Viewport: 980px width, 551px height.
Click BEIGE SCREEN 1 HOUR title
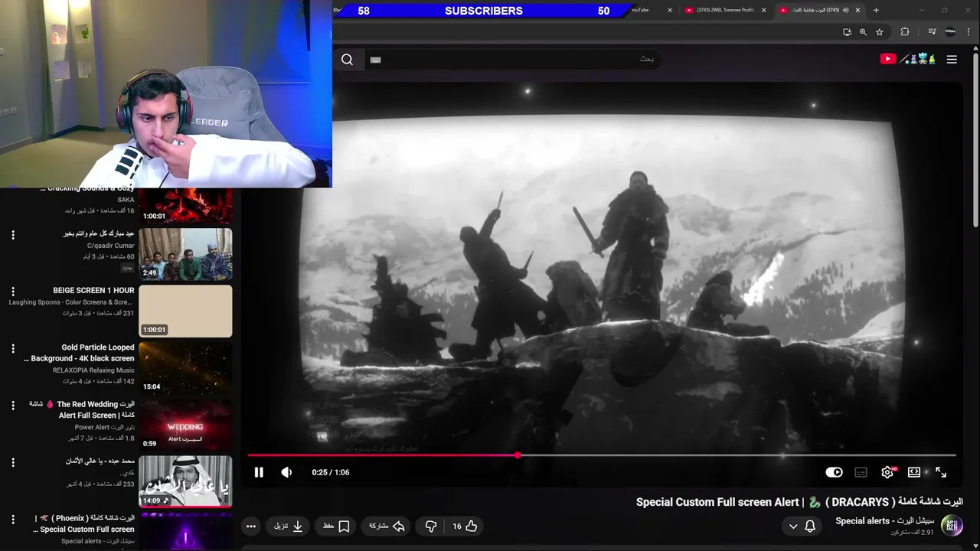point(93,291)
